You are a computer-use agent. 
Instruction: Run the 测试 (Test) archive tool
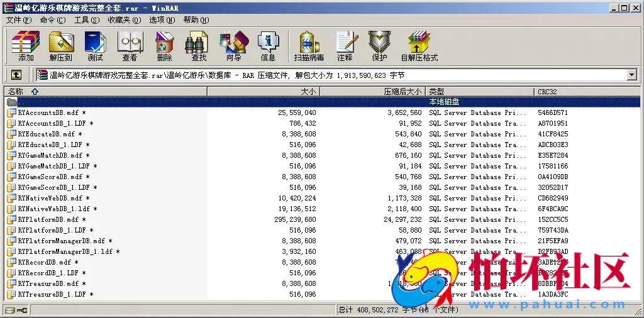tap(95, 46)
